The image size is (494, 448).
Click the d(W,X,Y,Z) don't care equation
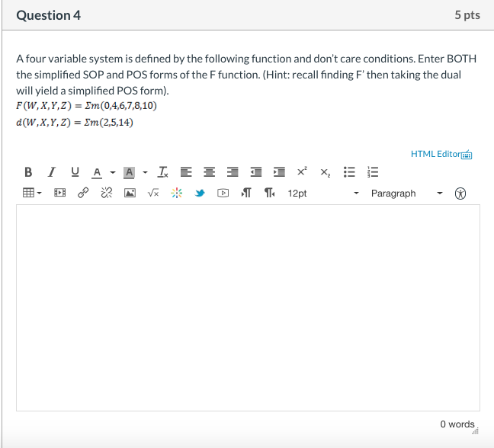click(75, 122)
